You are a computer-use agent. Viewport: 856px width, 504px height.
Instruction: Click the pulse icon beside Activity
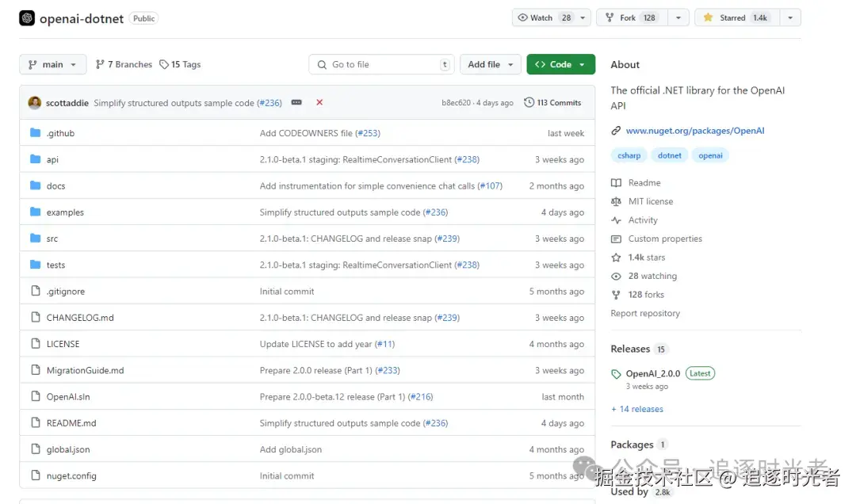point(617,220)
